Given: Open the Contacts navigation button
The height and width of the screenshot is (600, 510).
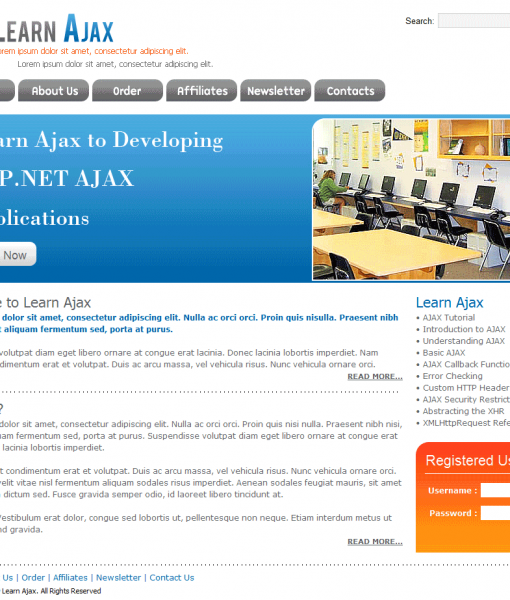Looking at the screenshot, I should point(350,91).
